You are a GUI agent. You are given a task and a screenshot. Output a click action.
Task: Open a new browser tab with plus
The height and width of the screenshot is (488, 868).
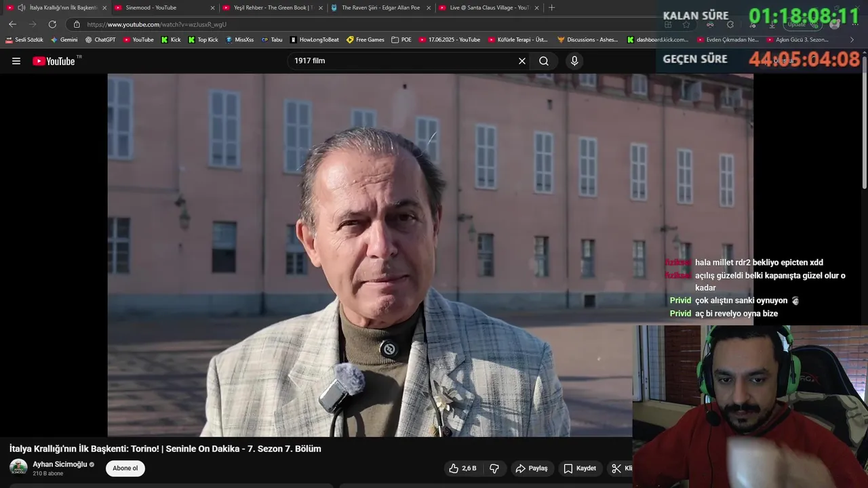(551, 7)
